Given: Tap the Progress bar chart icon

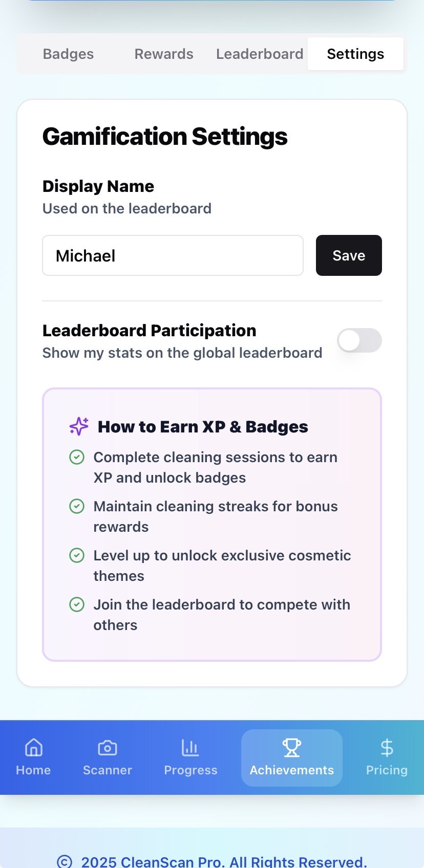Looking at the screenshot, I should point(190,748).
